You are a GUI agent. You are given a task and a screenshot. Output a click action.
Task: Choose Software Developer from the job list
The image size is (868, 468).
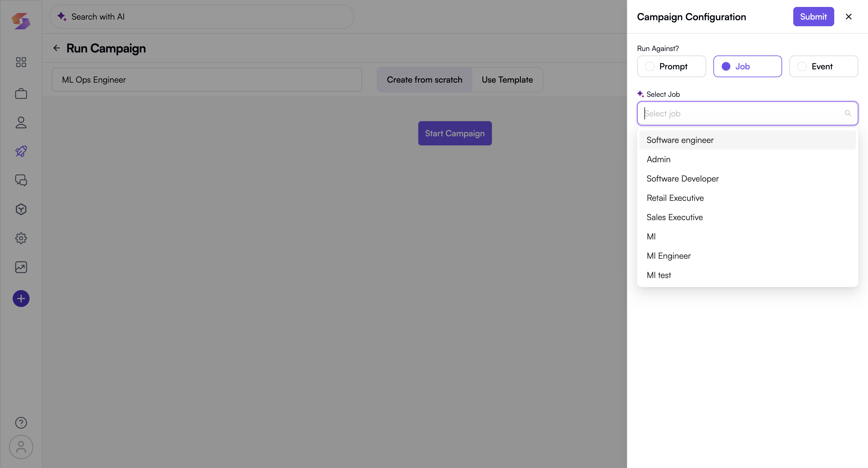[x=747, y=179]
